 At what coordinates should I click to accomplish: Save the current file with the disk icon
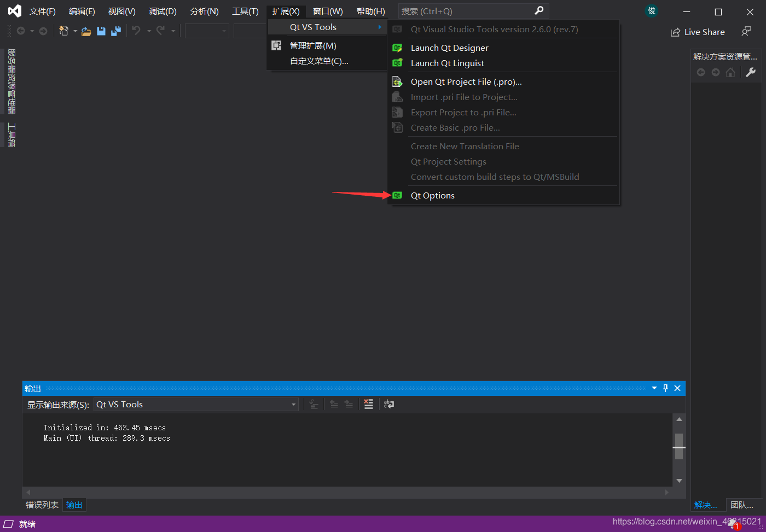(x=101, y=31)
